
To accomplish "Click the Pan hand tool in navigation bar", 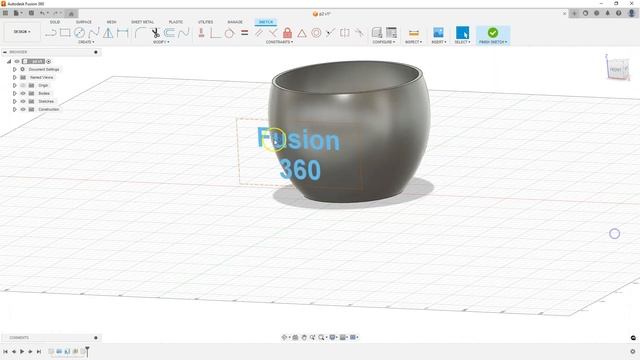I will (x=304, y=337).
